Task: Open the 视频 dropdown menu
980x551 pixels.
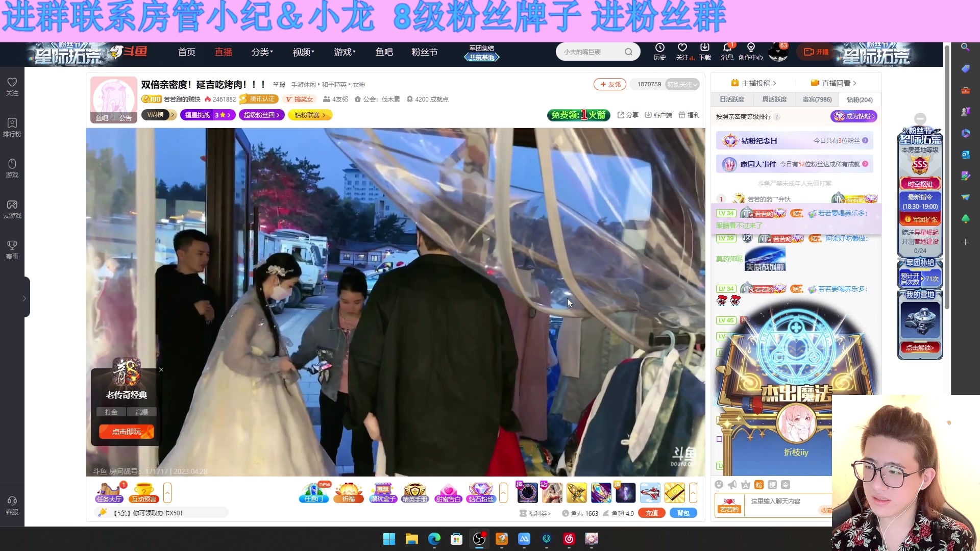Action: (x=302, y=52)
